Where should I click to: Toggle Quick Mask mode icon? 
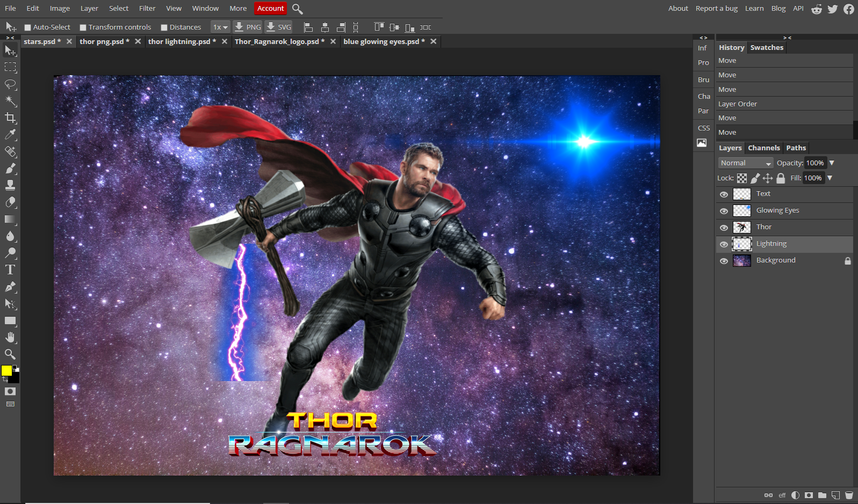click(10, 391)
